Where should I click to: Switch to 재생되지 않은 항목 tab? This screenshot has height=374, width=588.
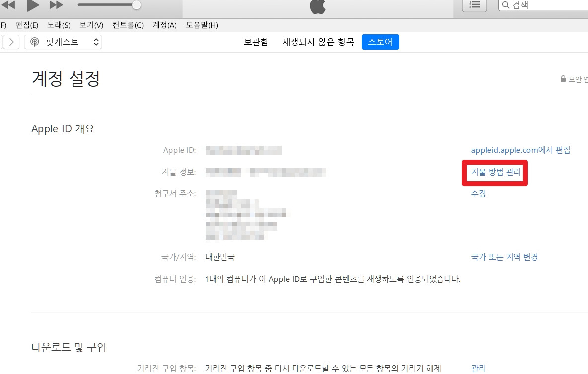318,42
